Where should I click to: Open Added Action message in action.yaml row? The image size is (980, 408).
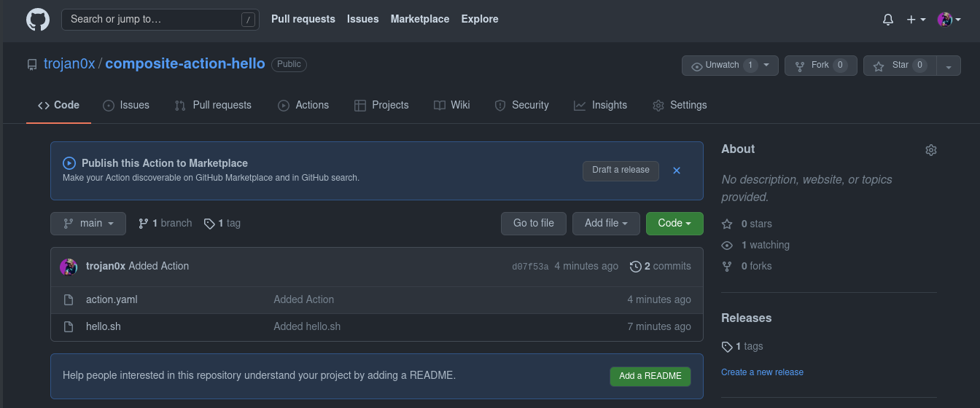(x=304, y=299)
